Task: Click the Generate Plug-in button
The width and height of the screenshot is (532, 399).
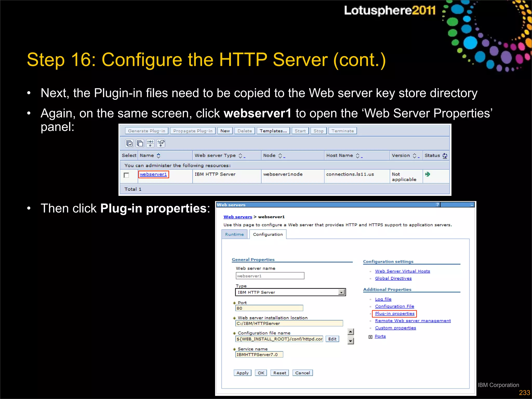Action: (147, 131)
